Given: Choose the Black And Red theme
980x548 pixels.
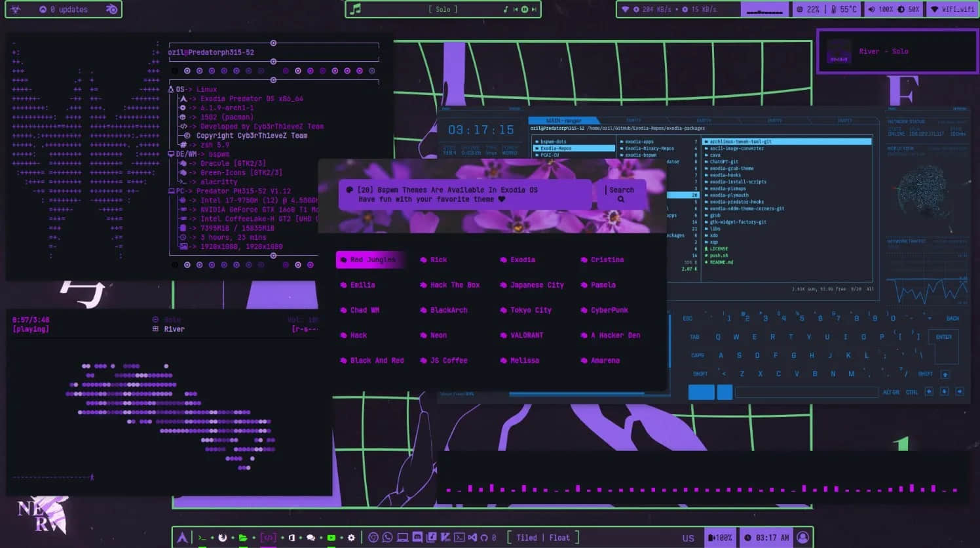Looking at the screenshot, I should click(372, 361).
